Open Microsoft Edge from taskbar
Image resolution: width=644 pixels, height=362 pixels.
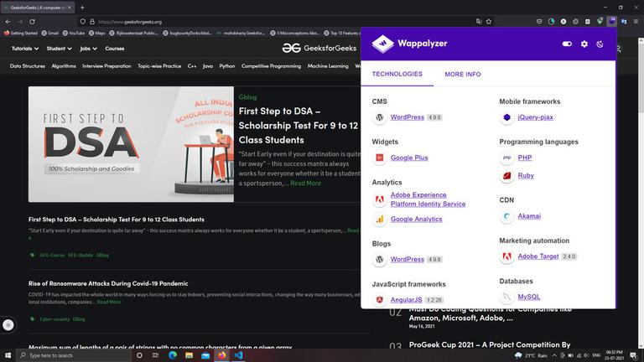173,355
